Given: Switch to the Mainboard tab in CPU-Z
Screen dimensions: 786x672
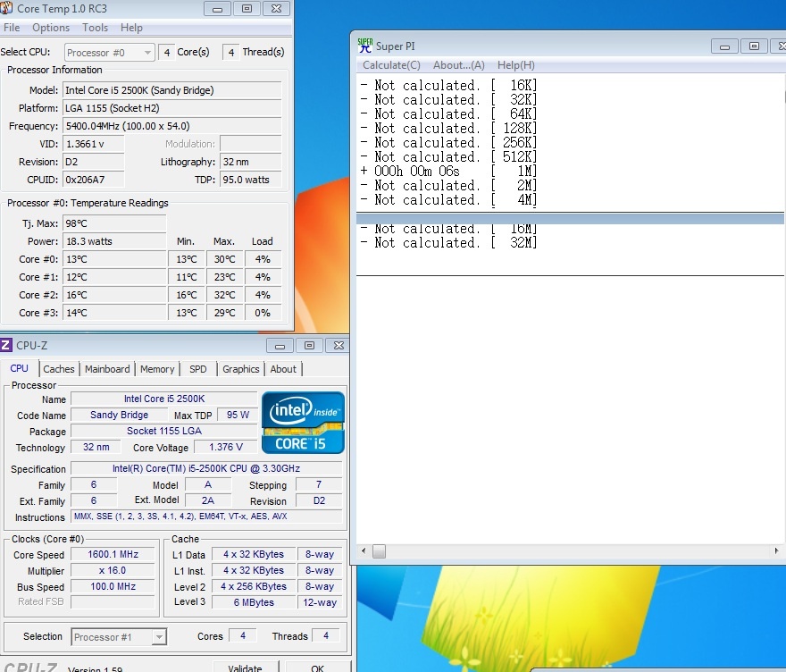Looking at the screenshot, I should pos(107,369).
